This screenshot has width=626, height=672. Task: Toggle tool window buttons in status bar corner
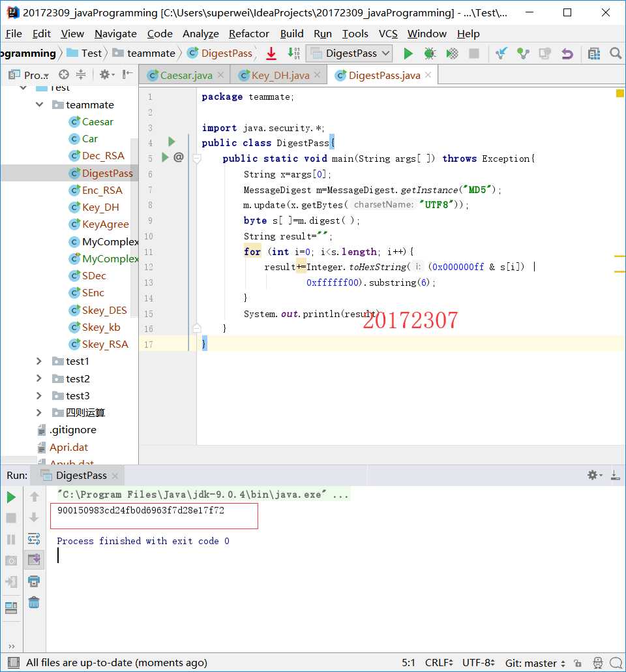[14, 663]
